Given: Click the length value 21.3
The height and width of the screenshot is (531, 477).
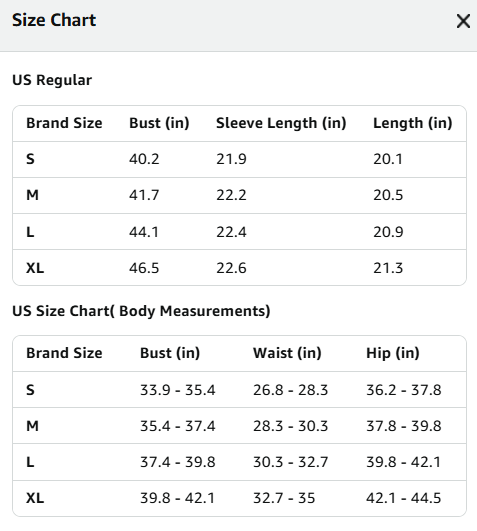Looking at the screenshot, I should (x=388, y=268).
